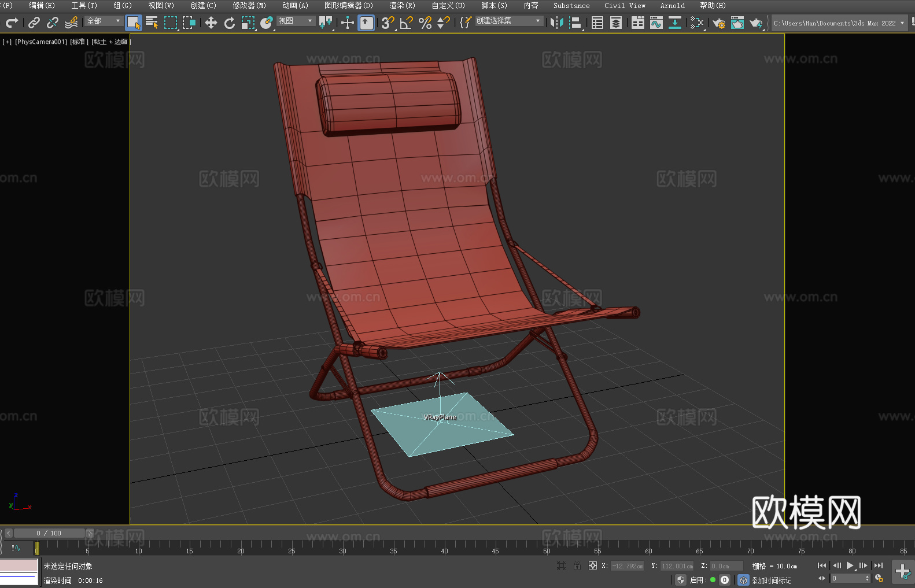The width and height of the screenshot is (915, 588).
Task: Open selection filter dropdown 全部
Action: coord(104,21)
